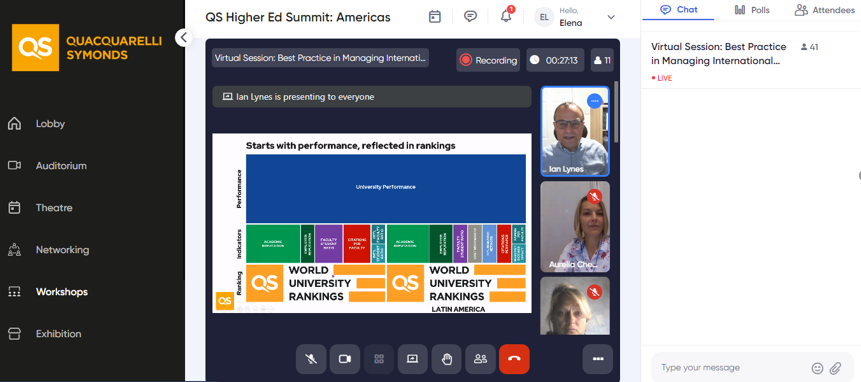Click the Exhibition booth icon
The image size is (861, 382).
[x=14, y=334]
